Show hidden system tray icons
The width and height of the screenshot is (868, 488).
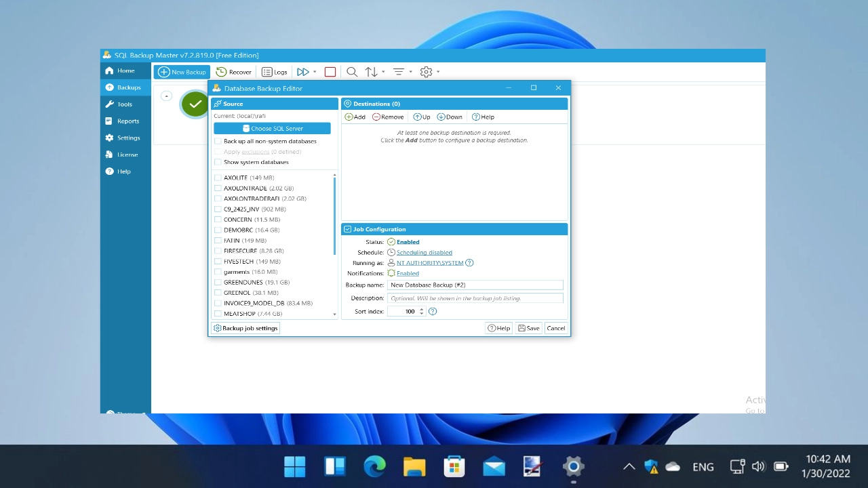coord(629,466)
